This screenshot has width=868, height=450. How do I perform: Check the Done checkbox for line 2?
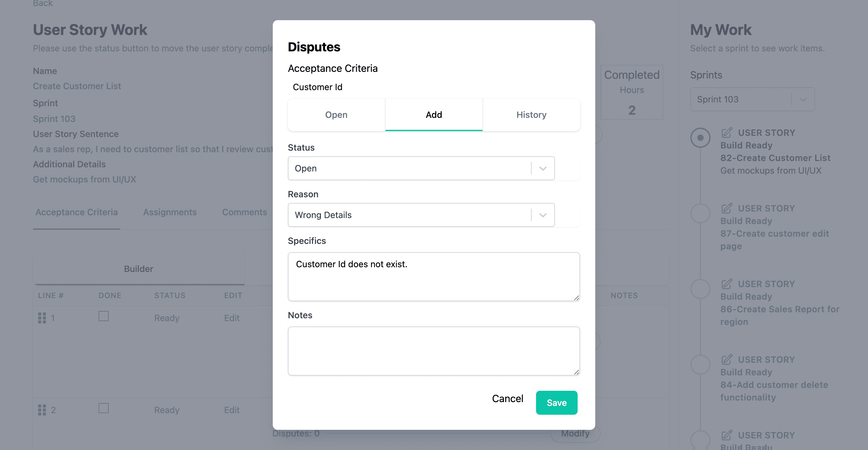[x=103, y=408]
